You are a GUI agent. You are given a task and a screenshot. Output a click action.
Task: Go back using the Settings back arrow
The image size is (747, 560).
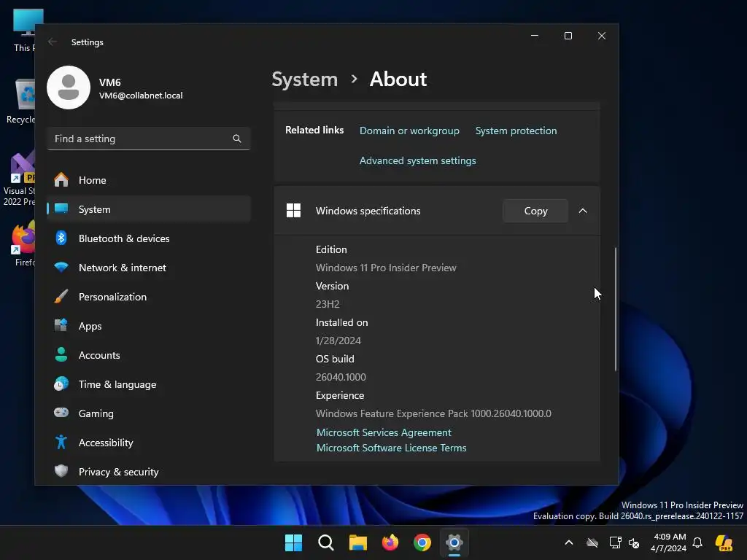(53, 42)
